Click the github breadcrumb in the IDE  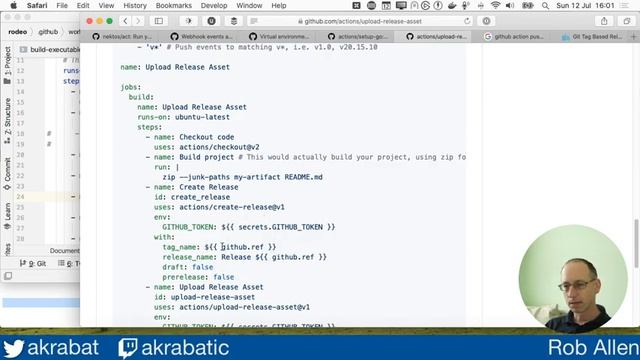pos(48,32)
